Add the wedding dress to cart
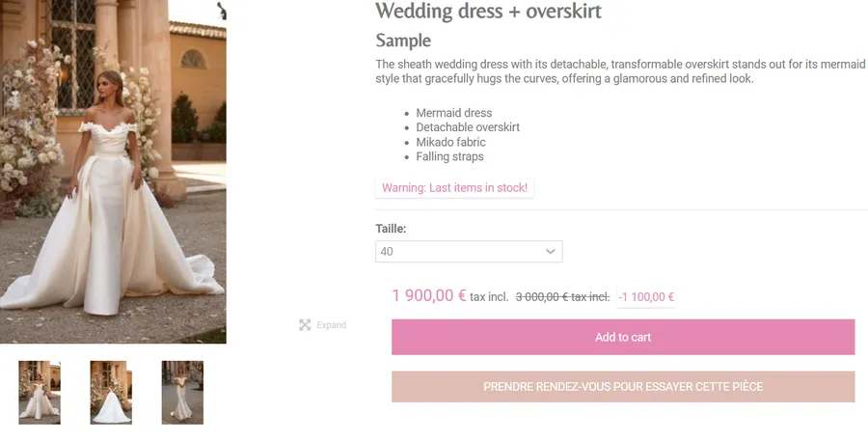 pyautogui.click(x=623, y=338)
